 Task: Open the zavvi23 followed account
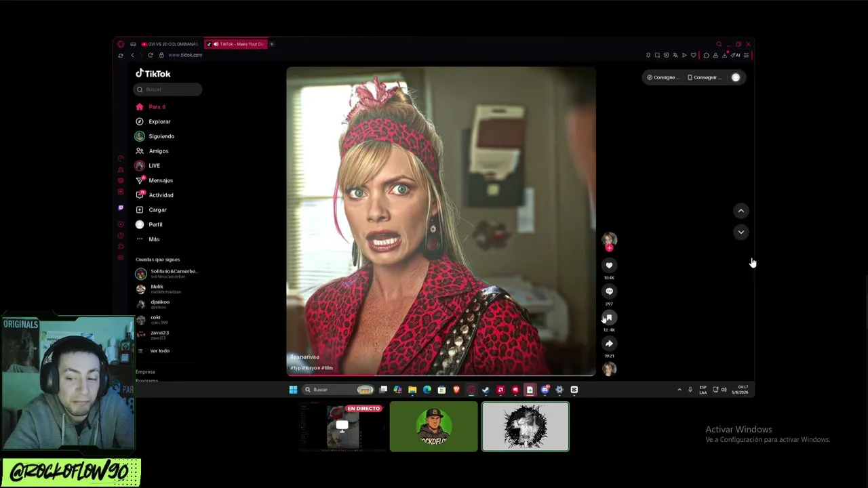pos(153,335)
